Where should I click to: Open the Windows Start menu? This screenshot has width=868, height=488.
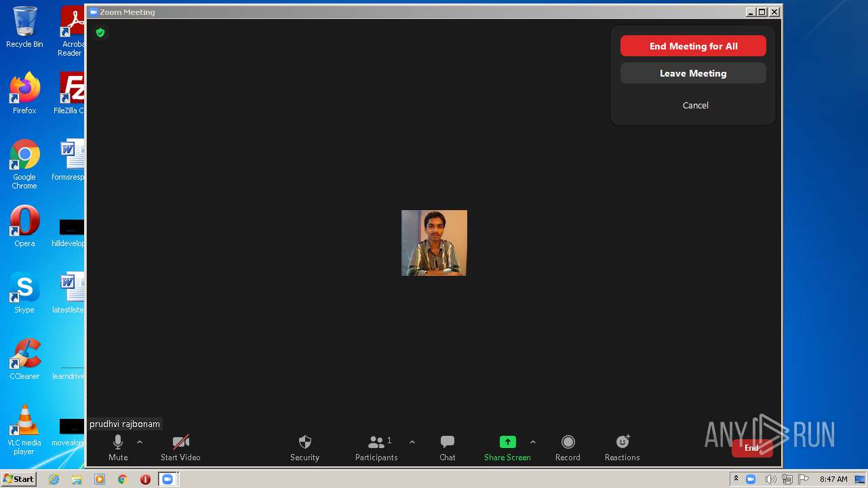[19, 479]
